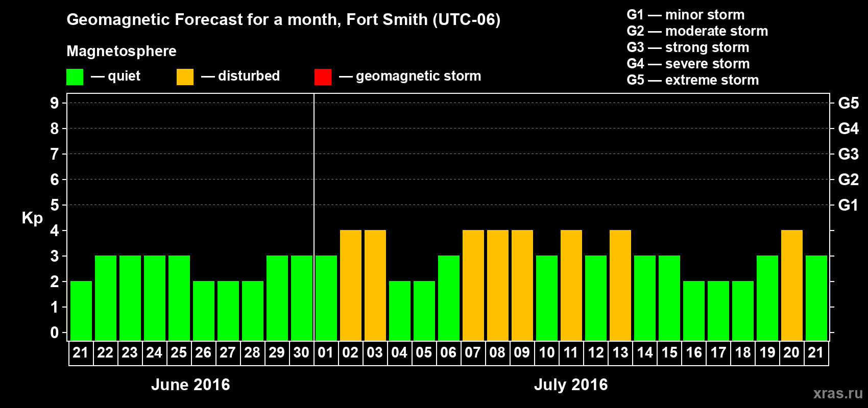Click the red geomagnetic storm legend swatch
The height and width of the screenshot is (408, 868).
[323, 77]
